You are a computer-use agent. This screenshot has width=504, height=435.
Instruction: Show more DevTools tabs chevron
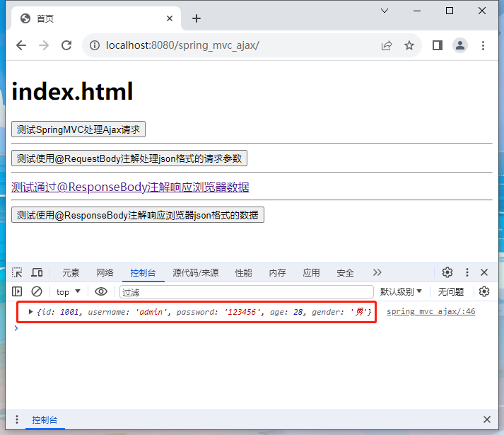pyautogui.click(x=377, y=272)
